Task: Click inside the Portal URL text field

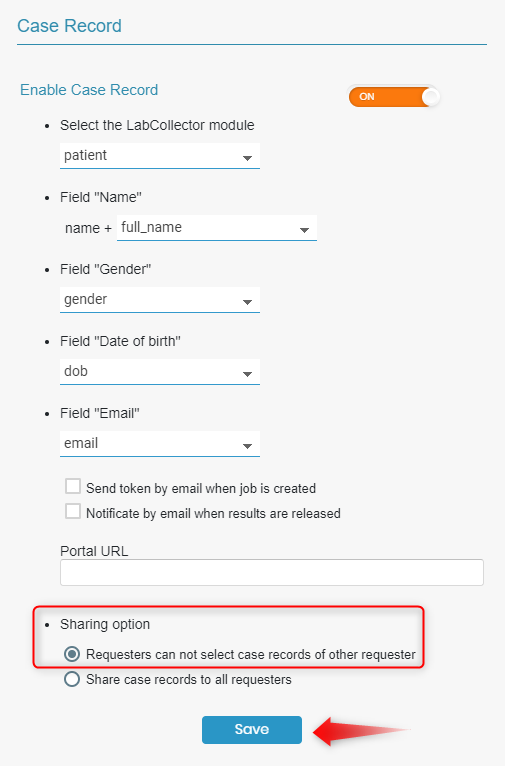Action: click(272, 573)
